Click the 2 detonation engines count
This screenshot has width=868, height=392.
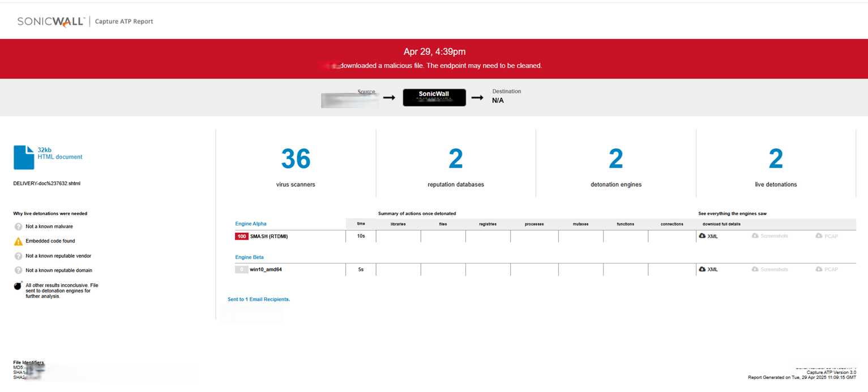point(616,159)
